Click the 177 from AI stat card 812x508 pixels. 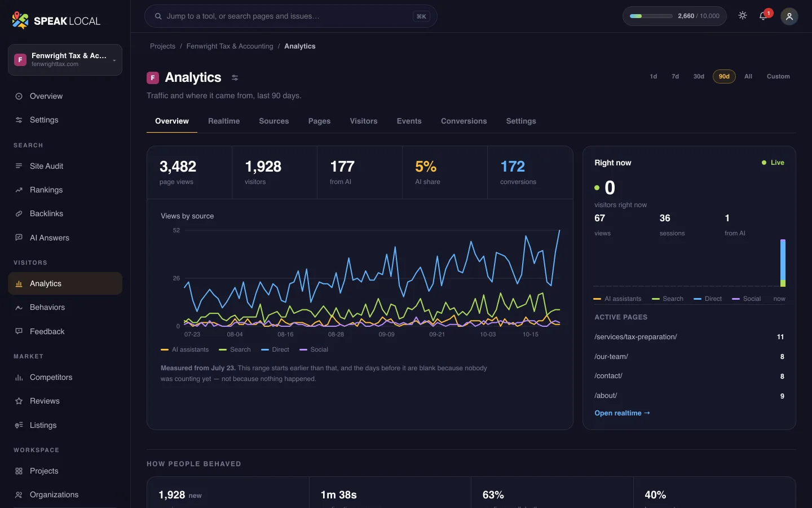pyautogui.click(x=360, y=173)
